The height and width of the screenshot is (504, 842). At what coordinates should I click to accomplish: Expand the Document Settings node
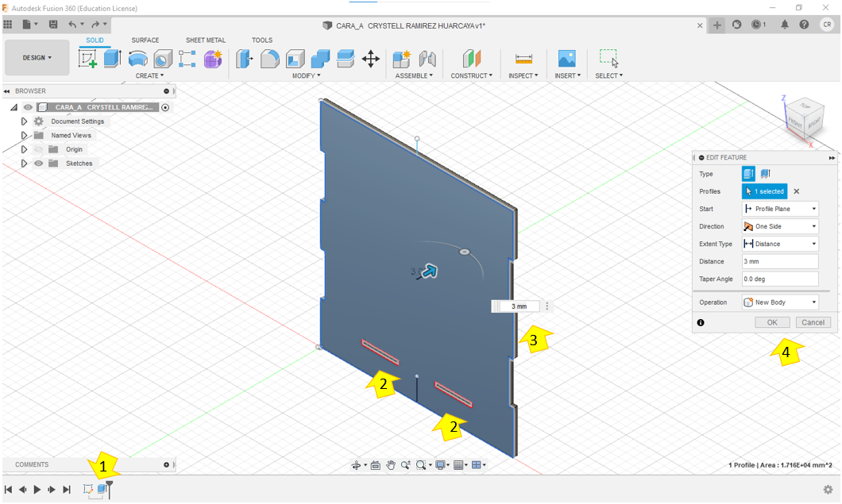coord(24,121)
